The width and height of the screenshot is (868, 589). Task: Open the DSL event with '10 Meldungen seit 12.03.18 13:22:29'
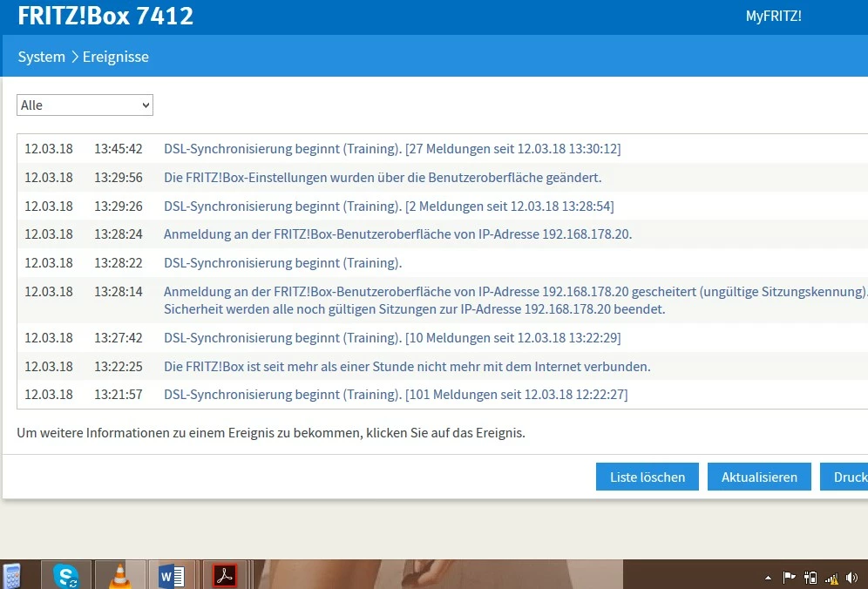tap(392, 338)
